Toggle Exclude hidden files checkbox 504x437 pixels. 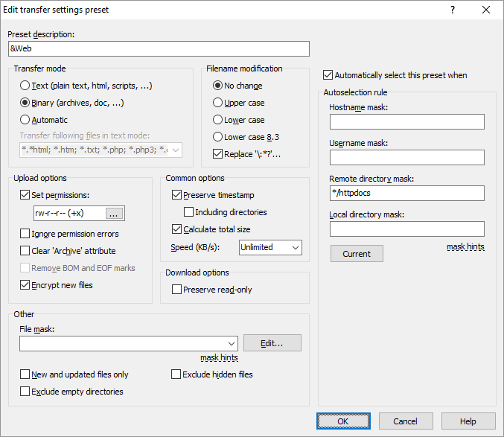176,374
